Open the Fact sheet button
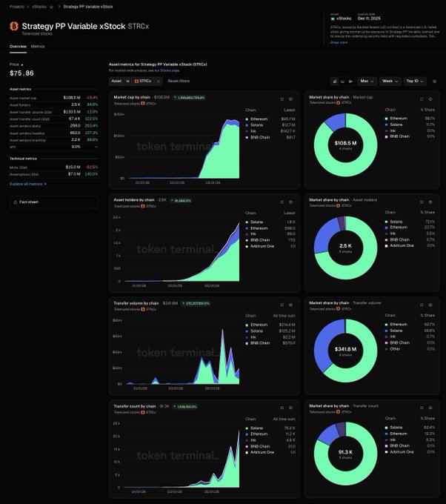Viewport: 446px width, 504px height. click(x=53, y=202)
